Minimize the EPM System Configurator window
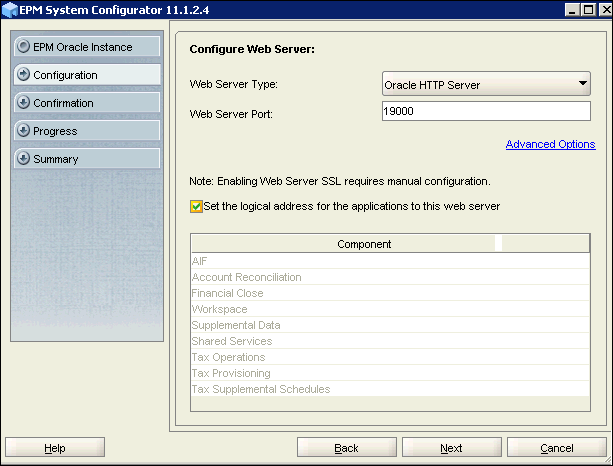The height and width of the screenshot is (466, 613). pos(572,9)
